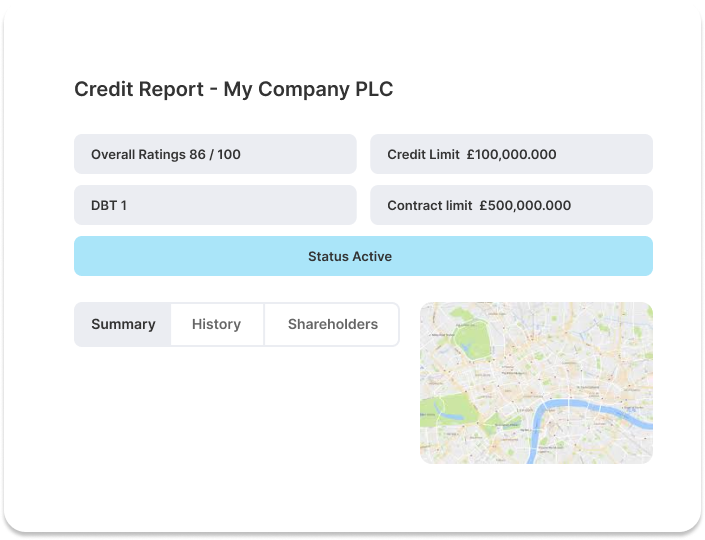Click the Contract limit field
705x540 pixels.
coord(511,205)
